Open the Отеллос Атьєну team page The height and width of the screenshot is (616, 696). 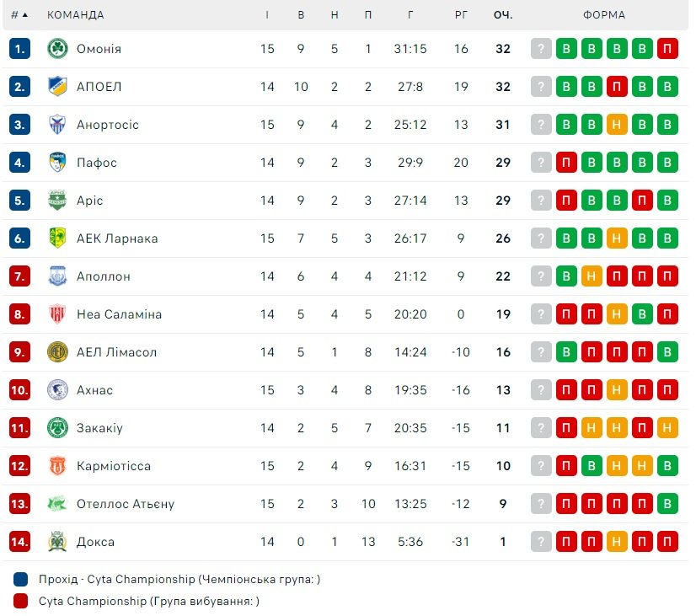click(x=125, y=504)
